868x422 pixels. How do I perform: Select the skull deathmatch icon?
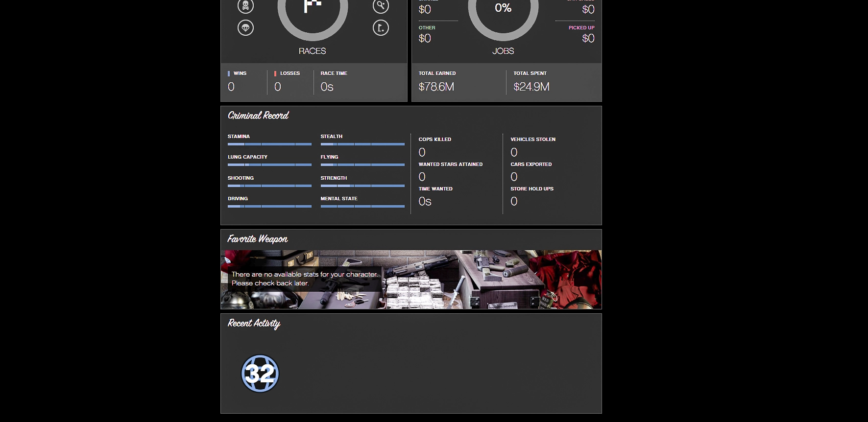click(x=245, y=6)
